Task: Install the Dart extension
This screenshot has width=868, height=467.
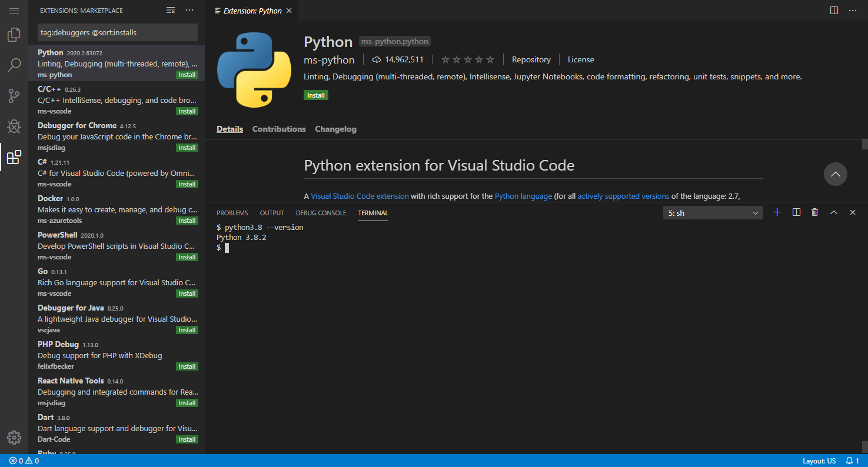Action: pyautogui.click(x=187, y=440)
